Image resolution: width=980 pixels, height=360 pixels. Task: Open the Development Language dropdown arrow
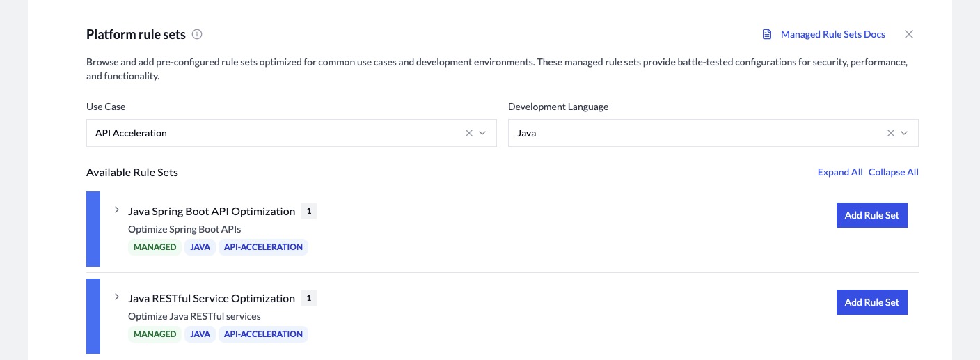904,133
